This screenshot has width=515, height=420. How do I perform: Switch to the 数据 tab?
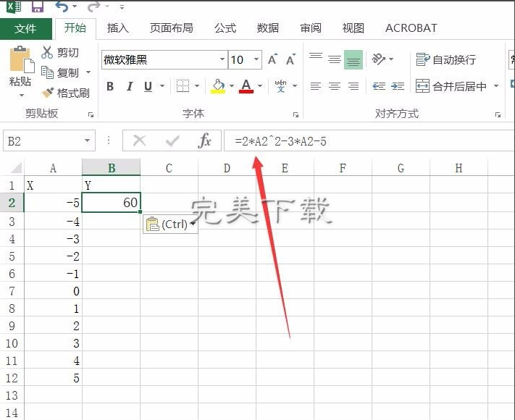[x=268, y=28]
